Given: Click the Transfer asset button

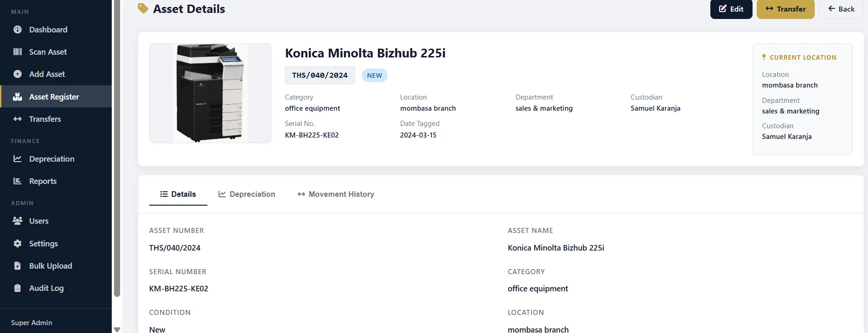Looking at the screenshot, I should coord(785,9).
